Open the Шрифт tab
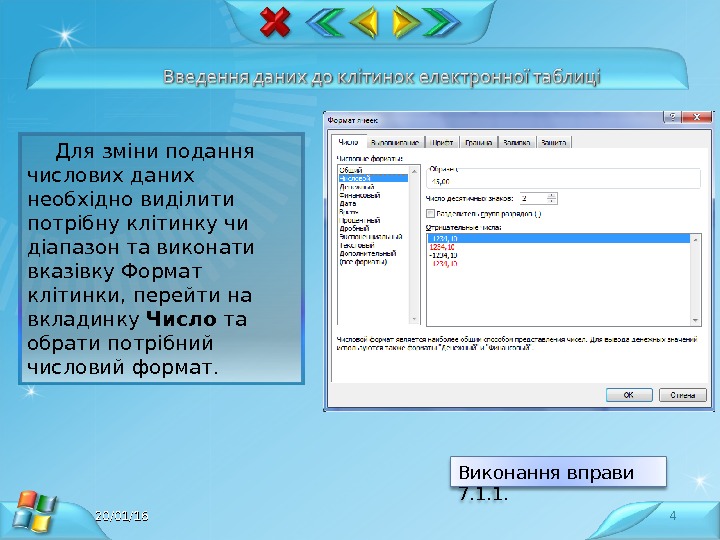This screenshot has height=540, width=720. (x=442, y=143)
